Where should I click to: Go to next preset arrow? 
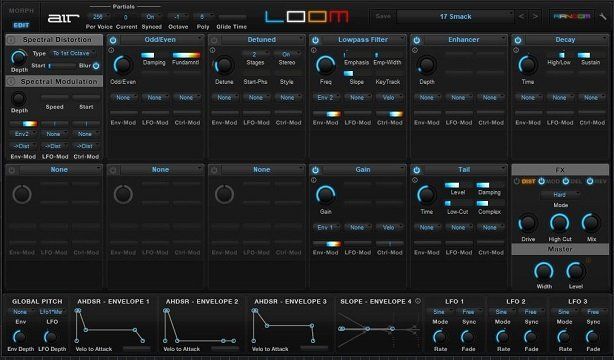click(535, 16)
